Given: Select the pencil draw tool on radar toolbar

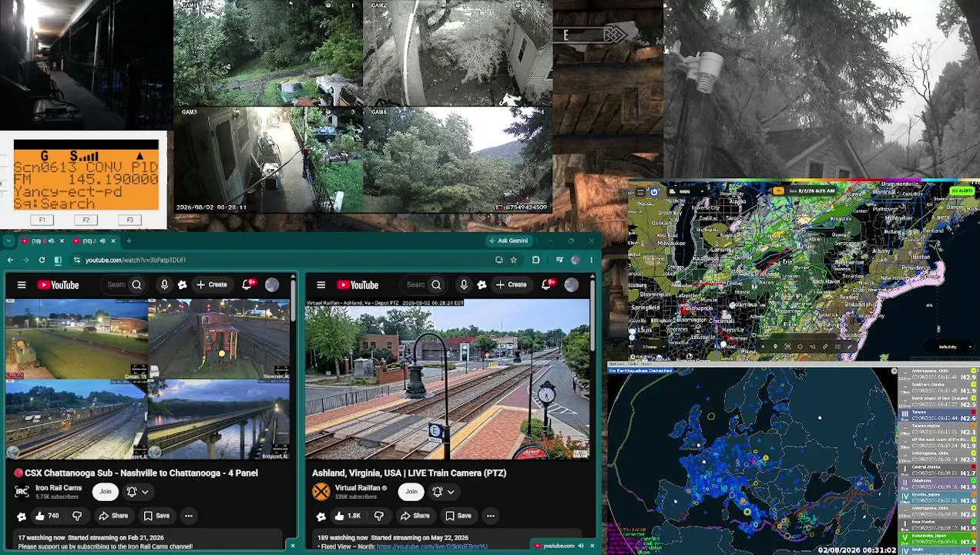Looking at the screenshot, I should (x=850, y=347).
